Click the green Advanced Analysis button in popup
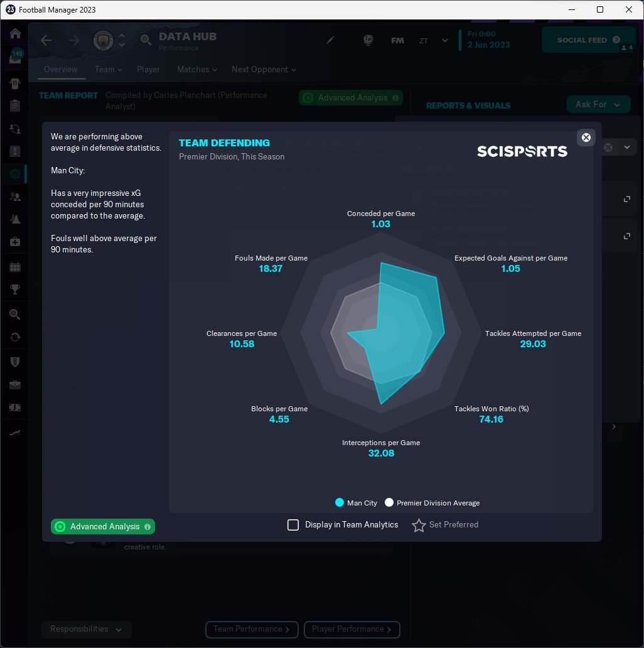This screenshot has height=648, width=644. 103,526
